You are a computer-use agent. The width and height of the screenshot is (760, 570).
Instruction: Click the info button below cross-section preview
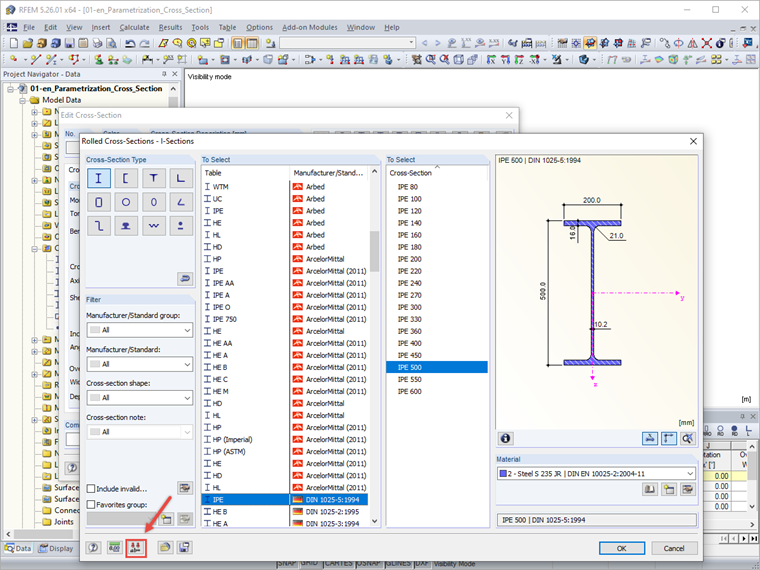coord(506,438)
